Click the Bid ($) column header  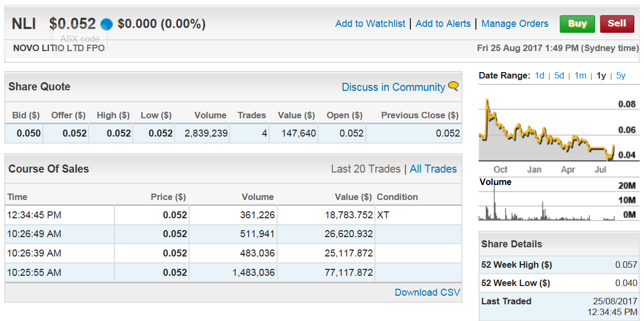point(26,116)
